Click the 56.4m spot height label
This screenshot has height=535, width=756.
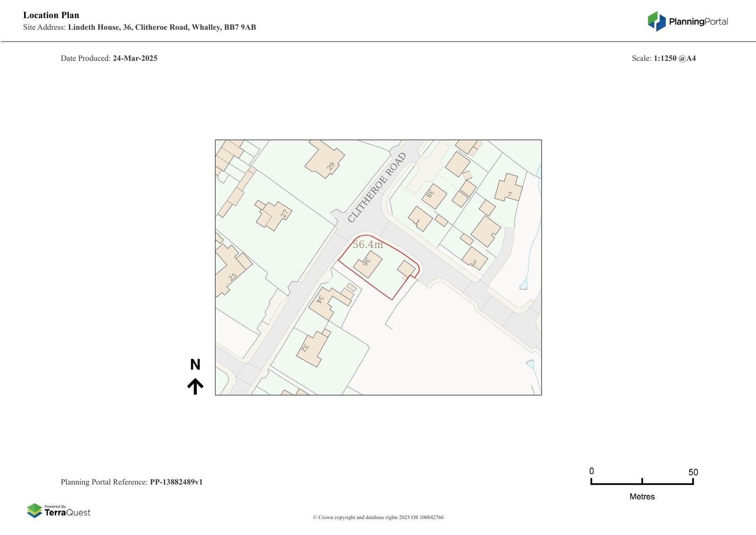coord(368,244)
